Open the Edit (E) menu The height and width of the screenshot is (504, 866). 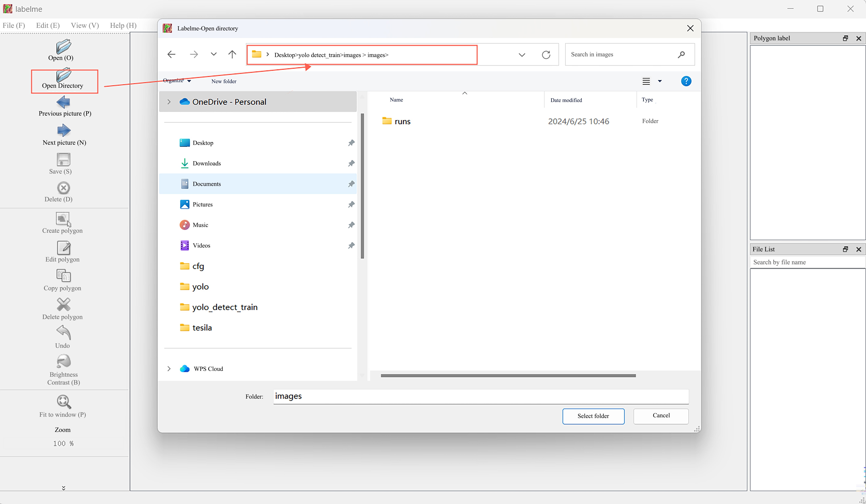coord(48,25)
